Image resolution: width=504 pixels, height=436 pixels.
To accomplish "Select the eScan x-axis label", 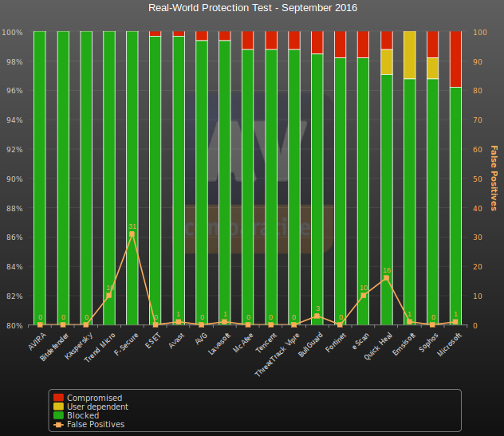I will coord(360,341).
